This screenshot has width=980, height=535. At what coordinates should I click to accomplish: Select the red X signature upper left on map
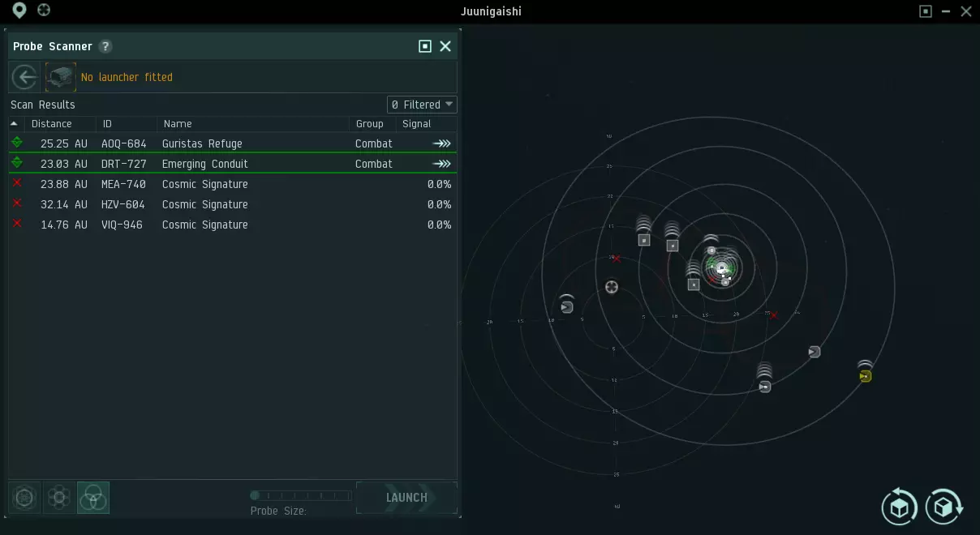click(x=617, y=259)
